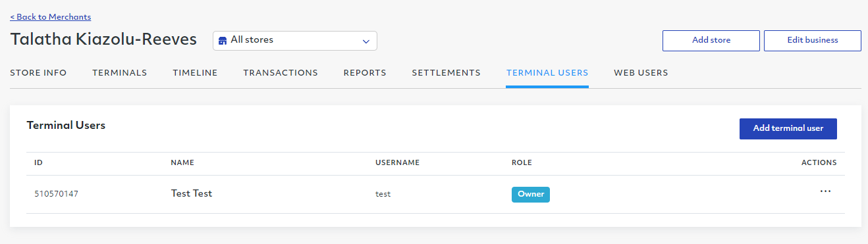Add a new terminal user
Viewport: 868px width, 244px height.
tap(788, 129)
